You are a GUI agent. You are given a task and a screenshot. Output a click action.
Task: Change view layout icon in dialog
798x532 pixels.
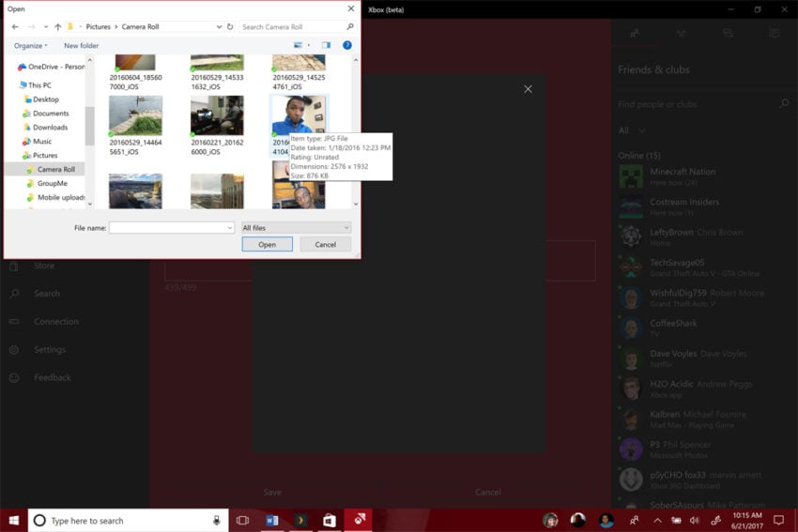299,45
